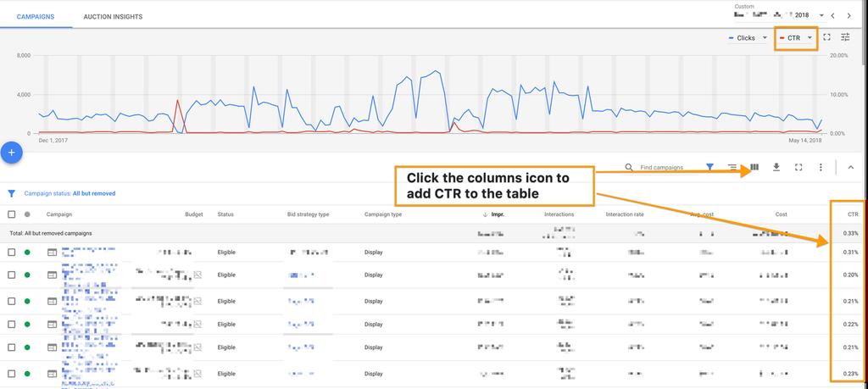Click the status dot column header
This screenshot has height=389, width=868.
tap(27, 214)
